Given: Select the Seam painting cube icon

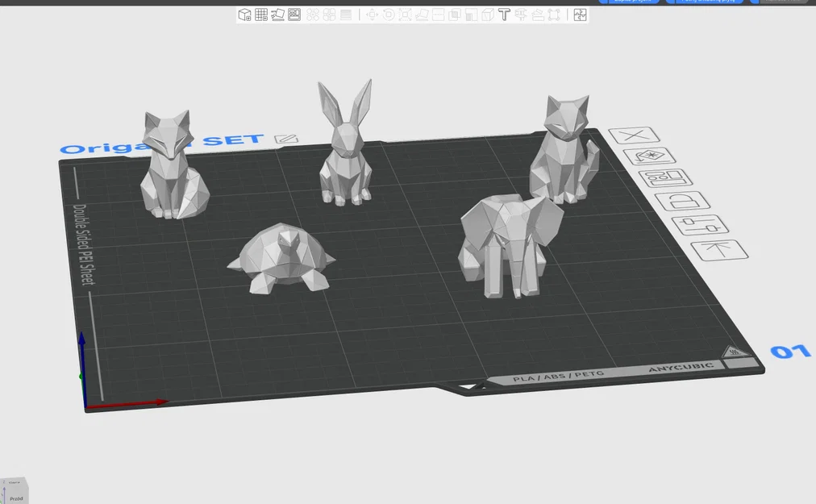Looking at the screenshot, I should tap(488, 15).
